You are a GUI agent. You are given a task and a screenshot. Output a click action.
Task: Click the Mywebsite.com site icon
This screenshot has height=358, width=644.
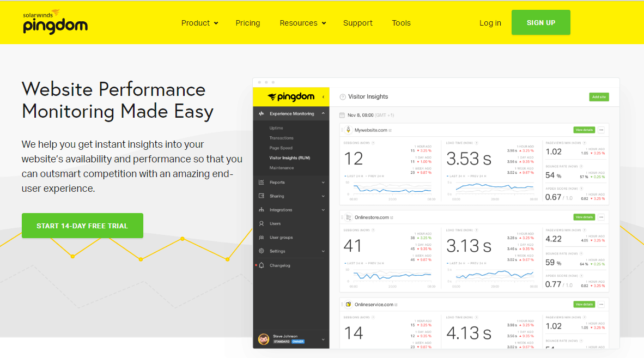pyautogui.click(x=348, y=130)
